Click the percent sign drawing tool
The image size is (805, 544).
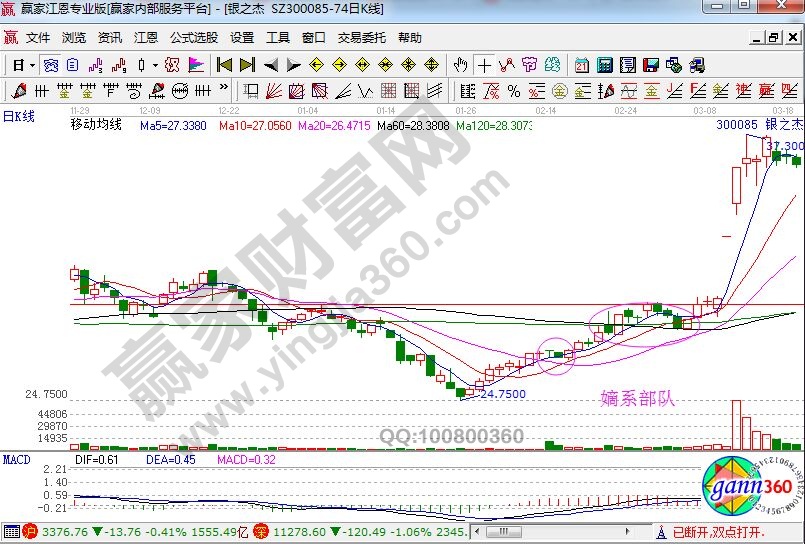click(x=513, y=92)
